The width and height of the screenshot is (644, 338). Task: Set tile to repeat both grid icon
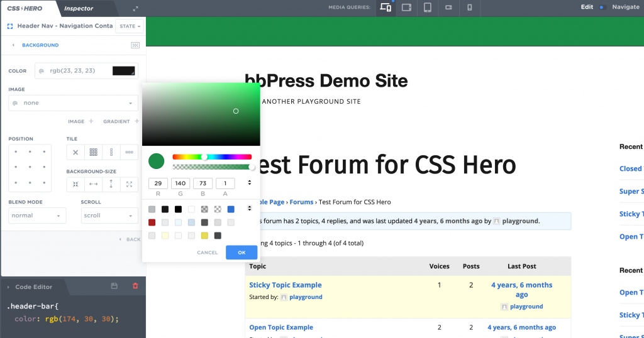[x=94, y=152]
